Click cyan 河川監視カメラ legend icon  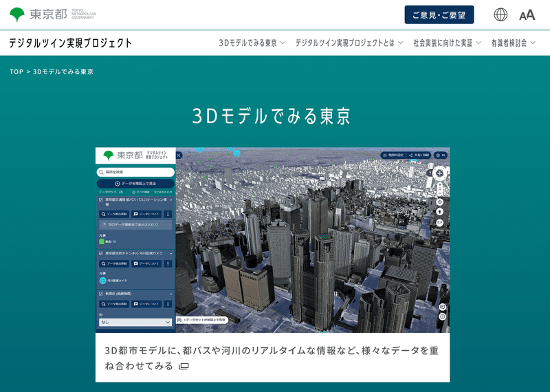tap(102, 281)
